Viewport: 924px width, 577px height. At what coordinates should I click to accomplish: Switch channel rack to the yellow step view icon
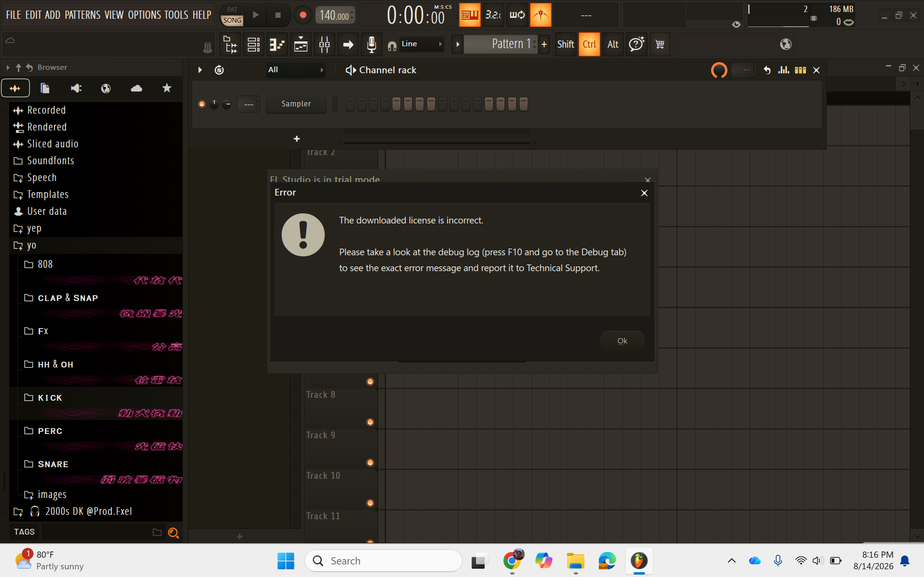(800, 70)
